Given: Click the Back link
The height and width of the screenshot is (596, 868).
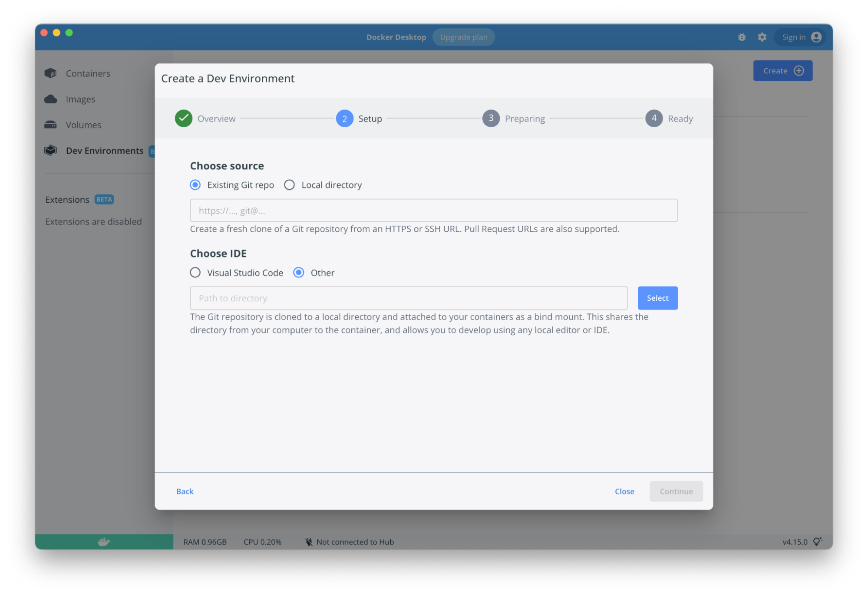Looking at the screenshot, I should [x=185, y=491].
